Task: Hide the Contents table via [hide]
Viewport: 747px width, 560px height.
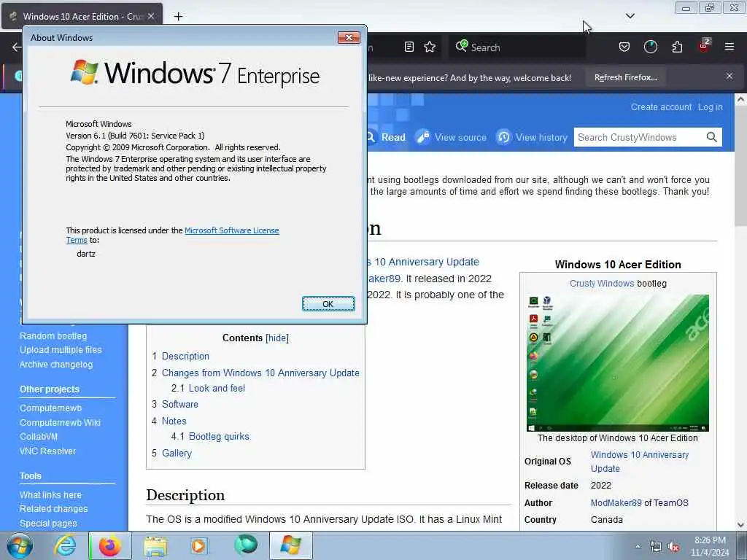Action: 276,338
